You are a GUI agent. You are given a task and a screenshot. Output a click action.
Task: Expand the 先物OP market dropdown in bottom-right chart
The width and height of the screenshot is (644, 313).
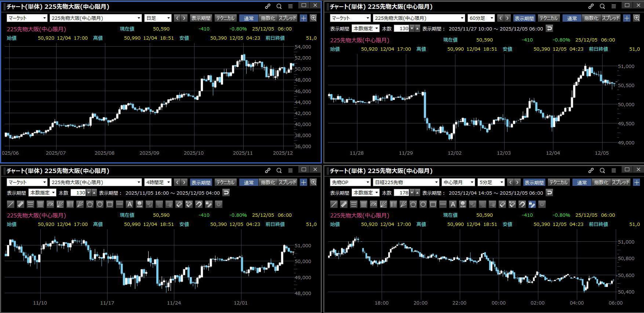coord(350,182)
